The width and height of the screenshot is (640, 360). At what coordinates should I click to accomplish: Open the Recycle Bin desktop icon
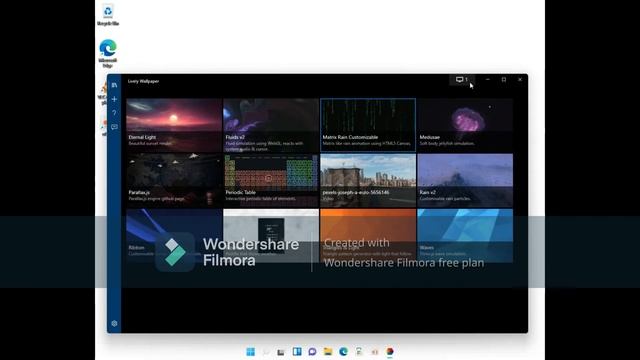pos(108,15)
